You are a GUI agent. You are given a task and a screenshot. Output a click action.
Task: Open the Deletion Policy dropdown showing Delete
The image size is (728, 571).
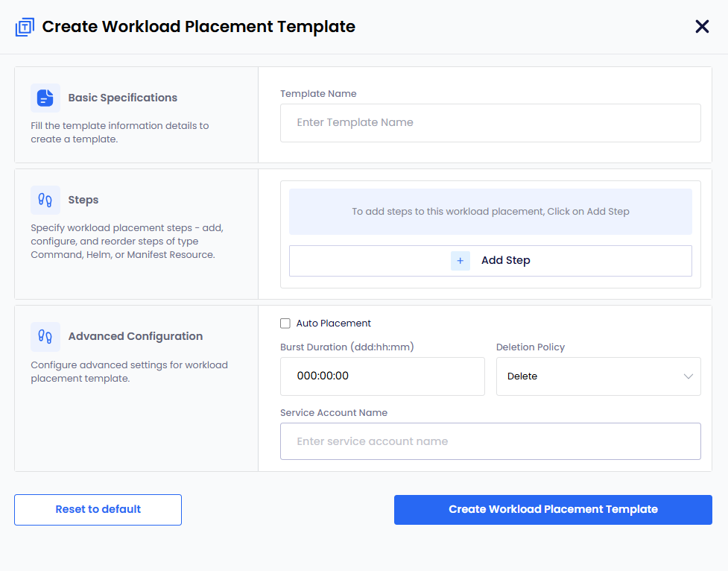click(589, 376)
